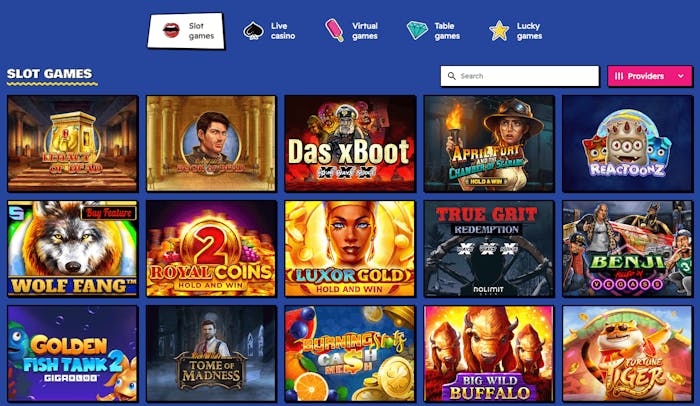Select the Lucky games category

pyautogui.click(x=516, y=31)
